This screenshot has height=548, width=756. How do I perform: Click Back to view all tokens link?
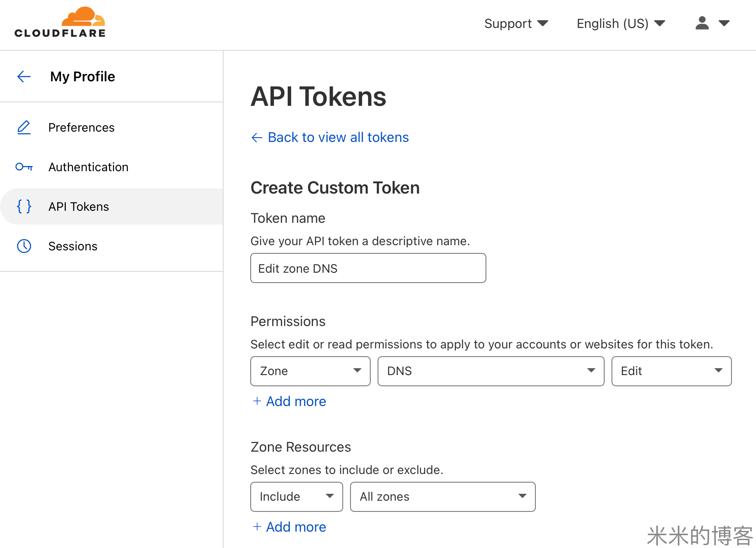pos(338,137)
